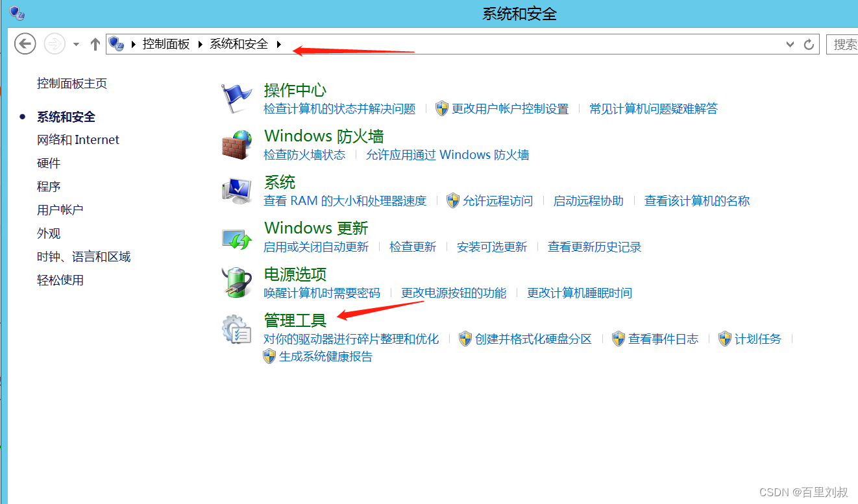Click 检查计算机的状态并解决问题 link
This screenshot has width=858, height=504.
[339, 108]
